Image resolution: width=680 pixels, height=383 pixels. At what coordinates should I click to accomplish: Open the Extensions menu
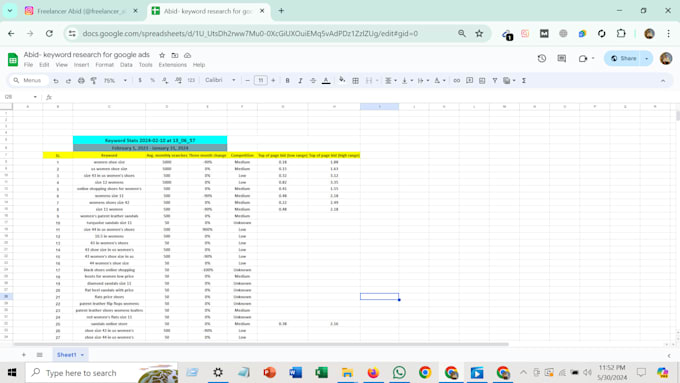pos(172,65)
